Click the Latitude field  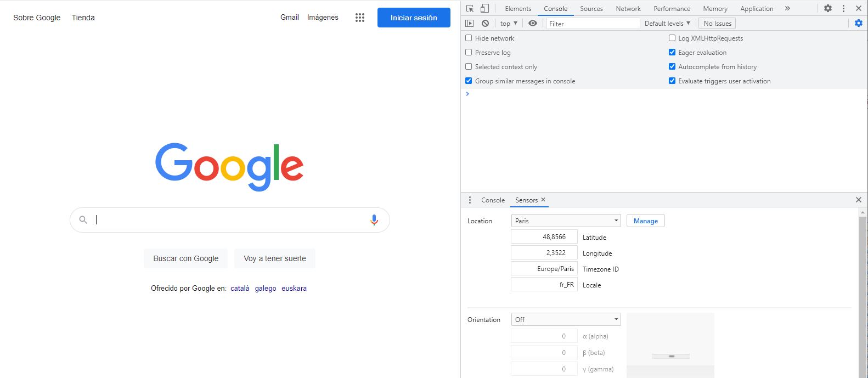(544, 236)
